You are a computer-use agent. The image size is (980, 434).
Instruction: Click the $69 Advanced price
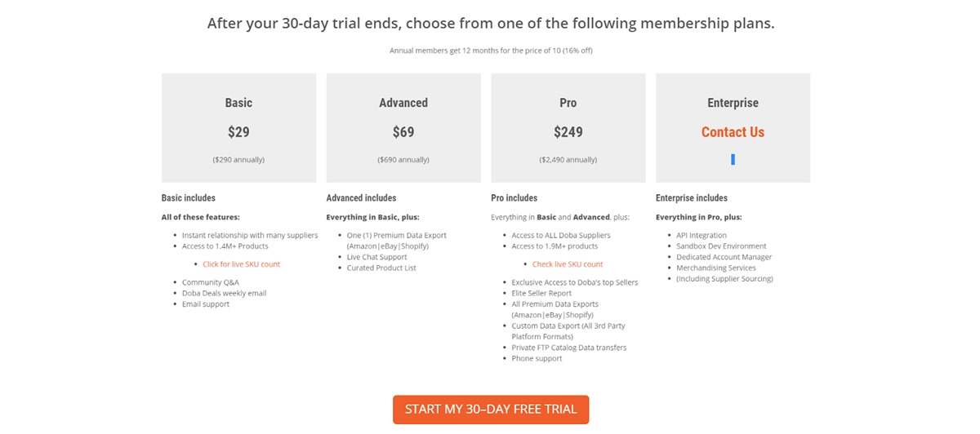403,132
